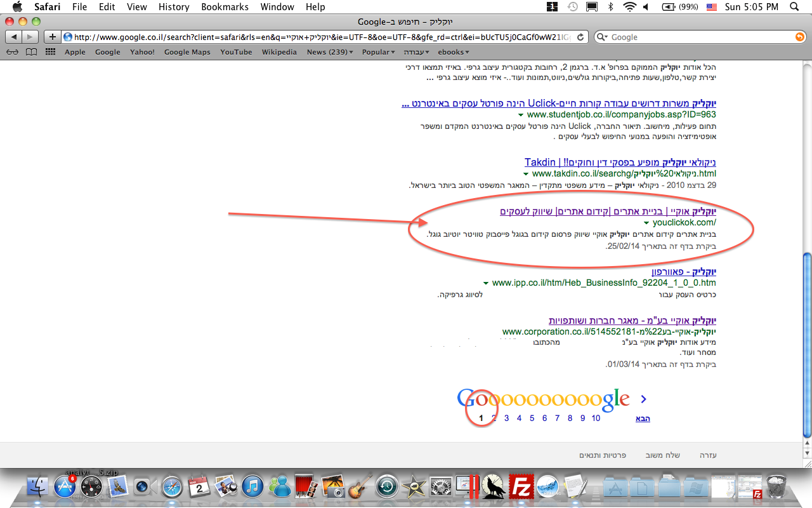Open Wikipedia bookmark in bookmarks bar

click(x=279, y=52)
